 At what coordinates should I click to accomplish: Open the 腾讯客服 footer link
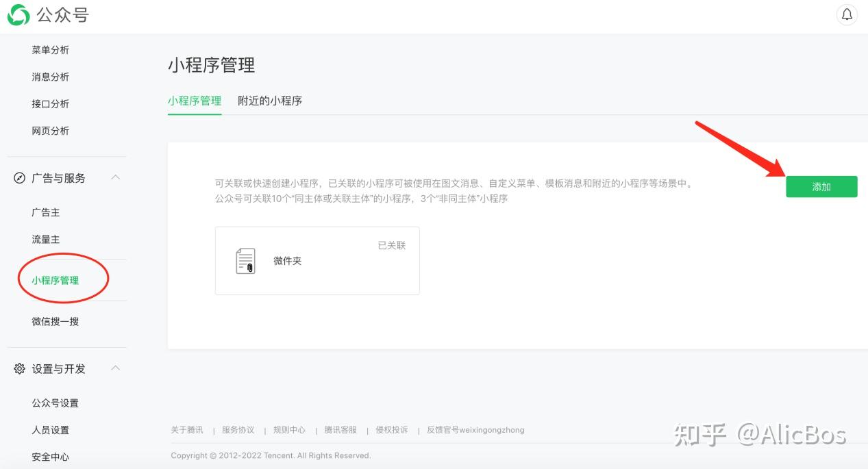pos(340,430)
